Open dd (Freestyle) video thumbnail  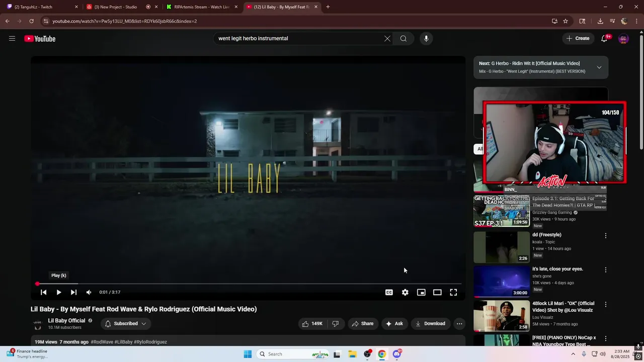tap(502, 247)
